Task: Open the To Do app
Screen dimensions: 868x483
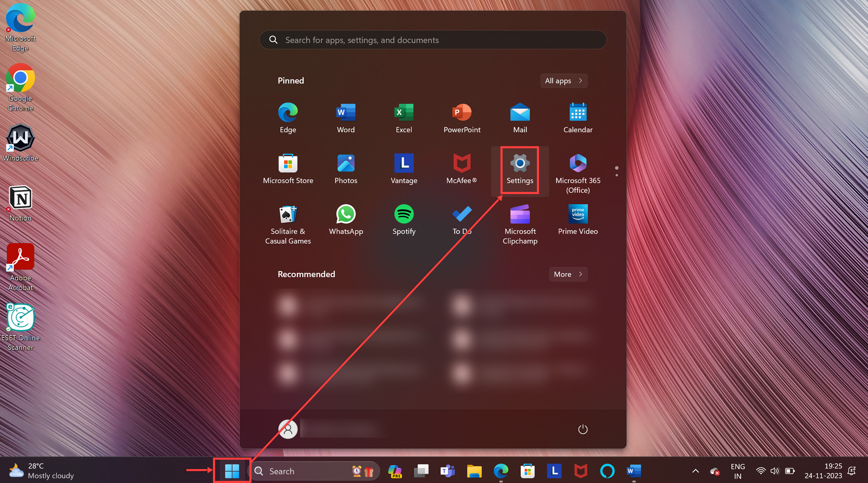Action: [462, 219]
